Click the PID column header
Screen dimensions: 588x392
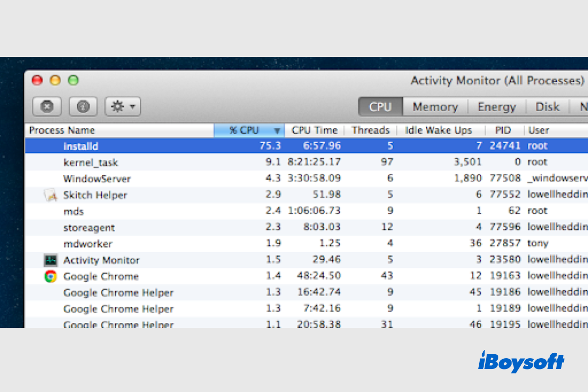503,130
